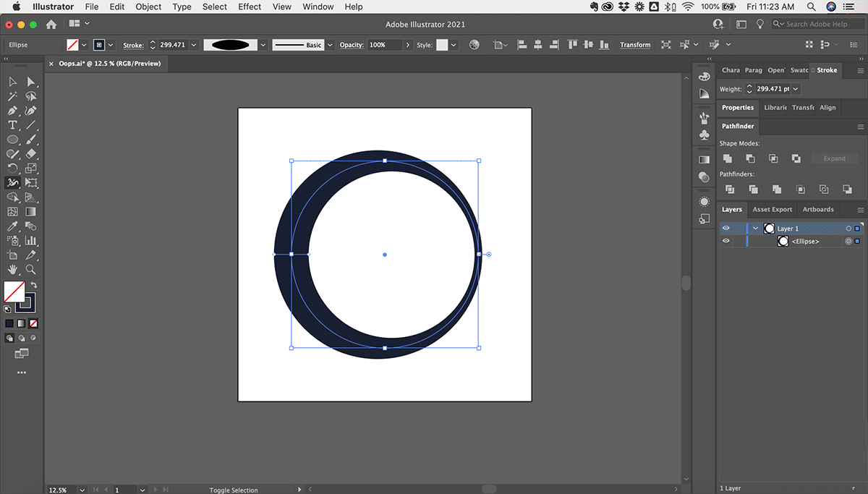
Task: Activate the Hand tool
Action: [12, 270]
